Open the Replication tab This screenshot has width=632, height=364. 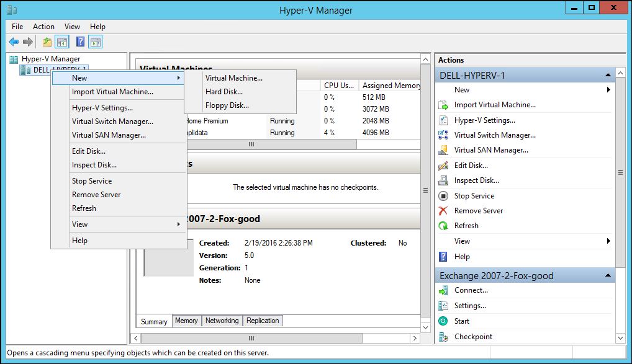(263, 321)
